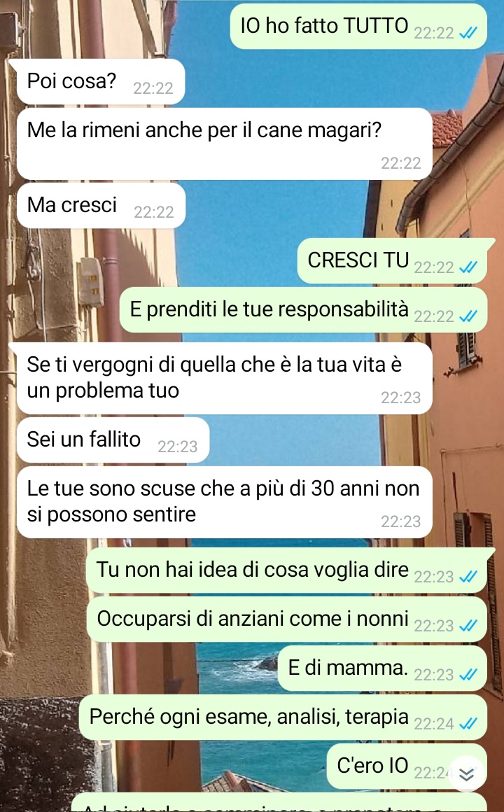This screenshot has width=504, height=812.
Task: Tap read ticks on 'Tu non hai idea' message
Action: click(x=468, y=576)
